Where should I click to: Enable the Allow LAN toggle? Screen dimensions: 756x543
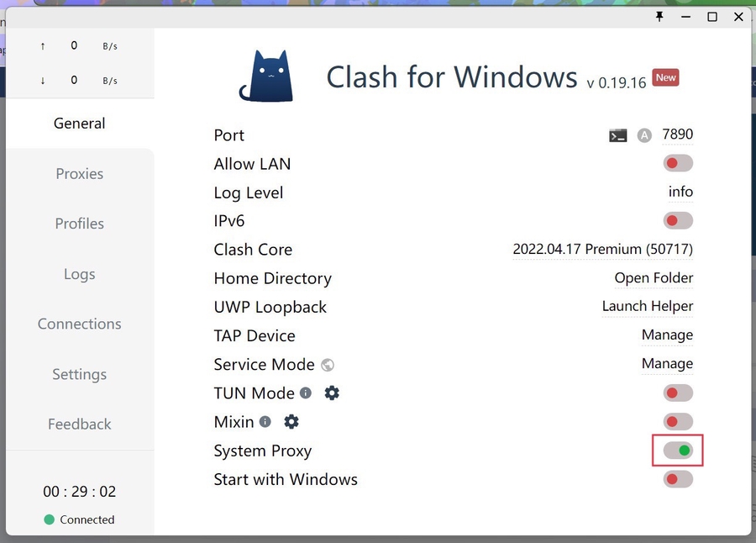coord(678,163)
